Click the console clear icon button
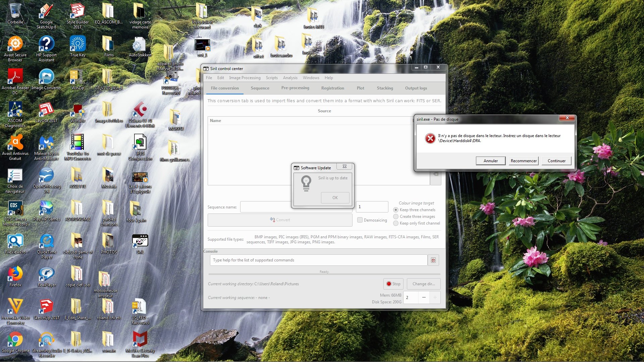 coord(433,260)
